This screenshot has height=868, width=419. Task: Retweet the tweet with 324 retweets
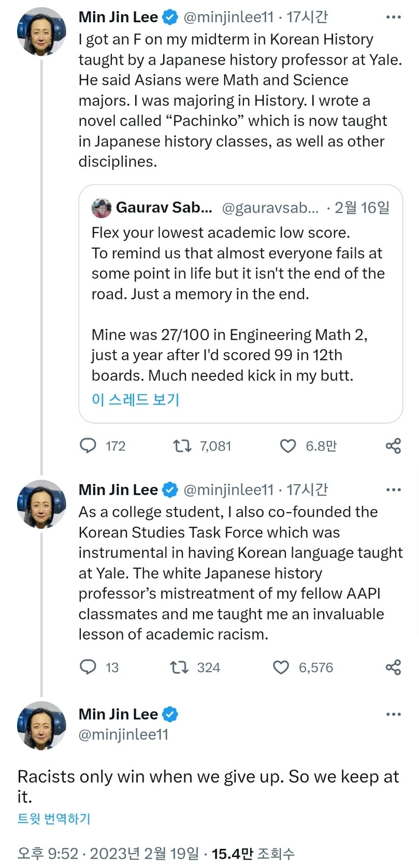[179, 667]
